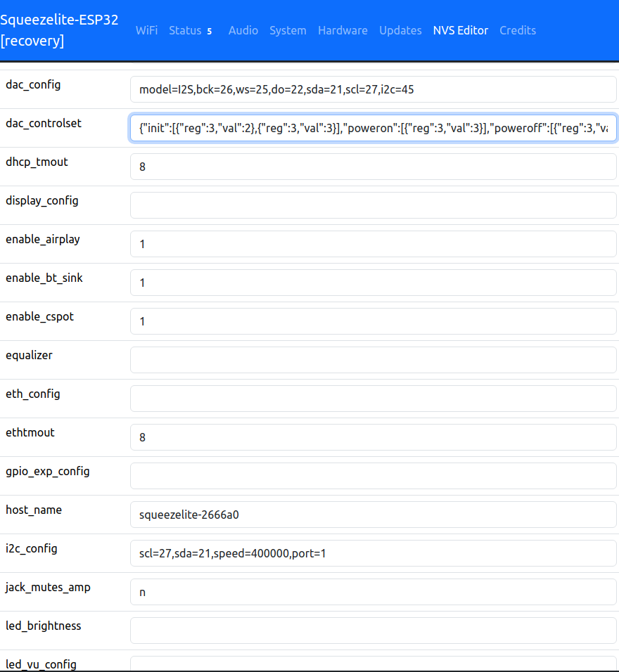The width and height of the screenshot is (619, 672).
Task: Open the Credits tab
Action: tap(517, 30)
